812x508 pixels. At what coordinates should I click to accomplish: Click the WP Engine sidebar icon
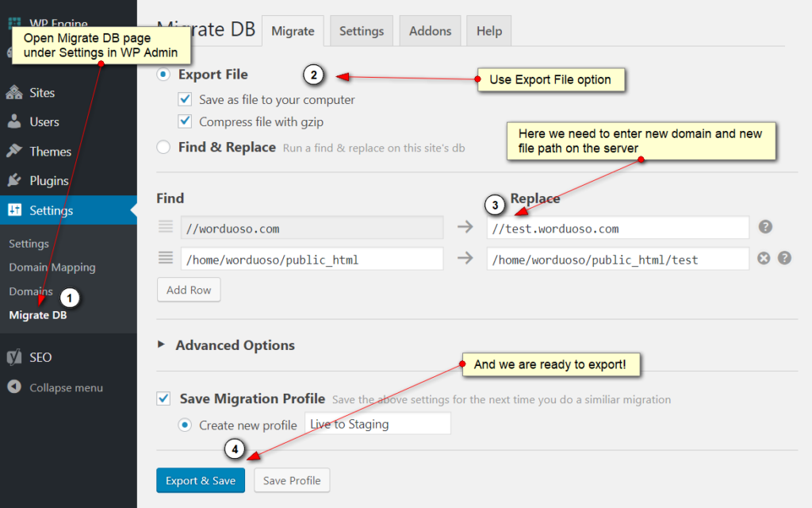coord(13,22)
